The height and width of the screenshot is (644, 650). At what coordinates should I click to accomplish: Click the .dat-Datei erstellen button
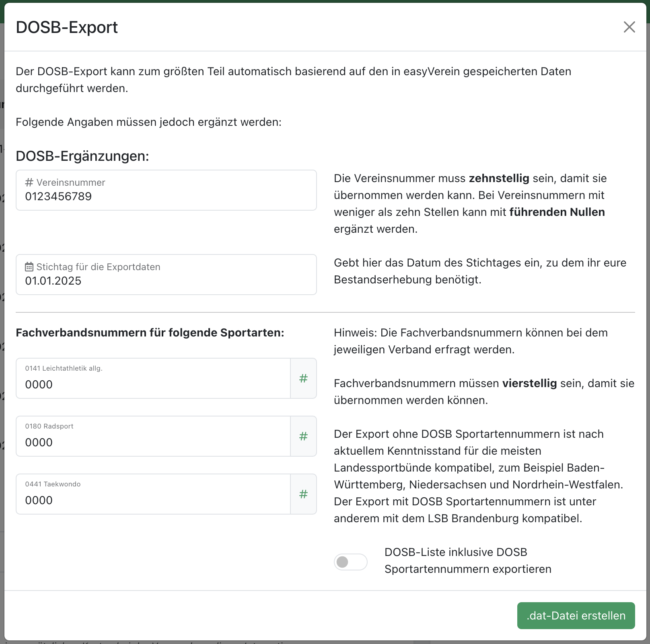point(576,615)
